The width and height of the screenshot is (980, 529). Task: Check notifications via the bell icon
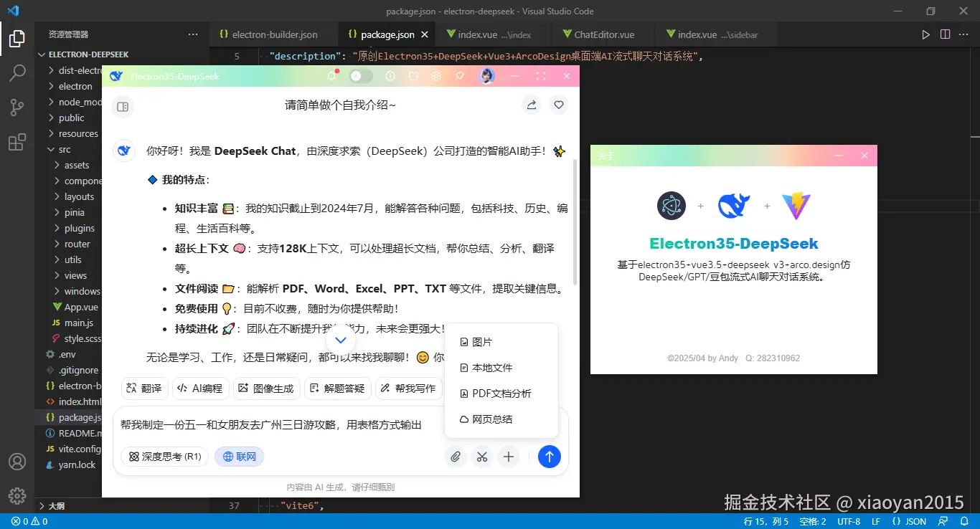331,75
